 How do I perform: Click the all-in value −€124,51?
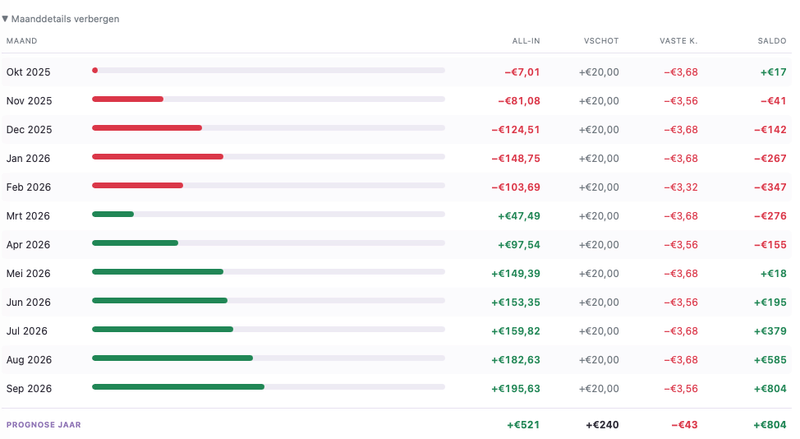(516, 130)
